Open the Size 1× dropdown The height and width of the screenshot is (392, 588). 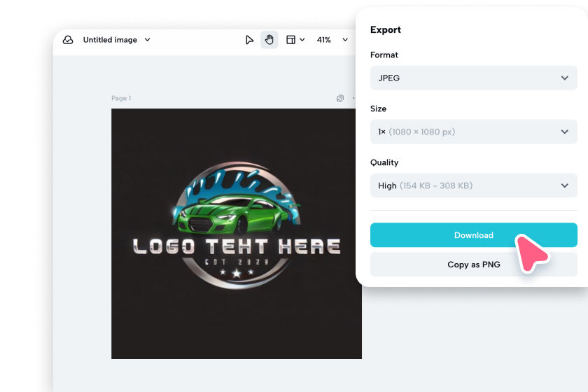474,132
